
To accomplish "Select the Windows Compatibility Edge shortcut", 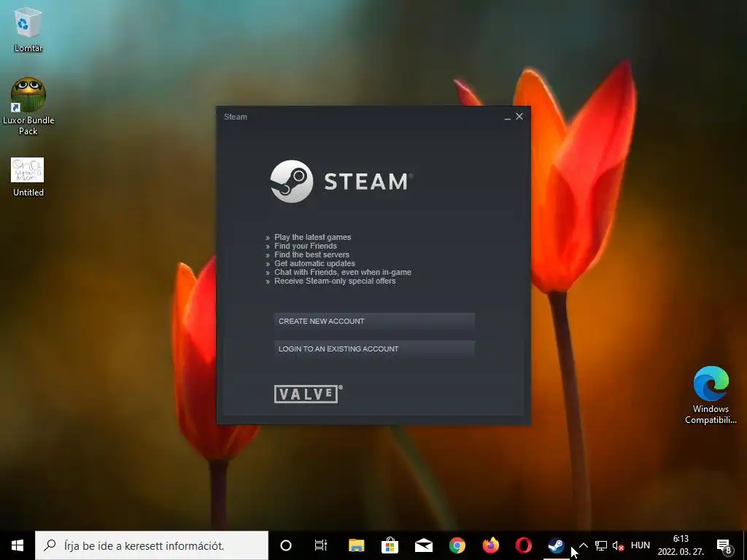I will 711,394.
